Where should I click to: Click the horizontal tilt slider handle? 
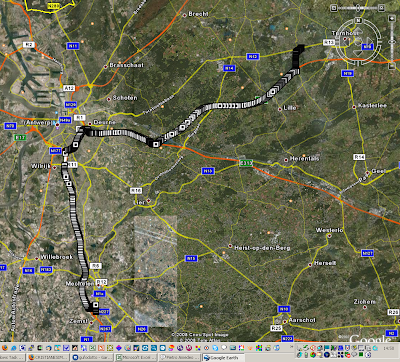tap(358, 8)
